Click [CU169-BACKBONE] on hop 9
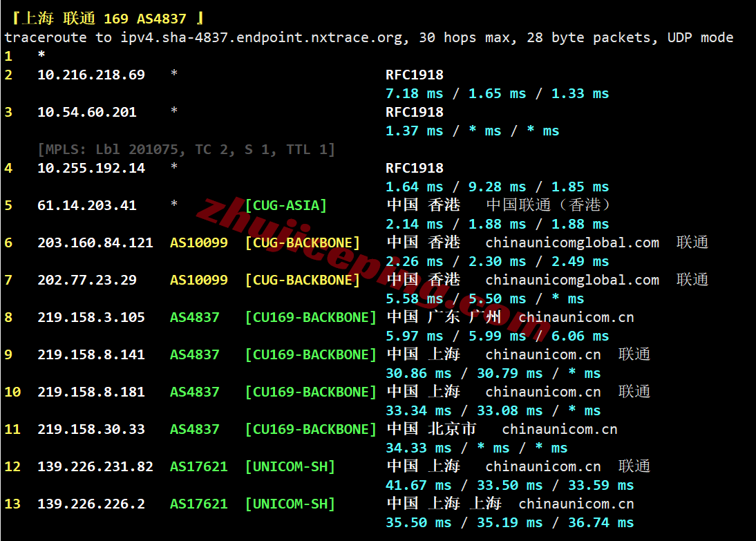 click(x=310, y=355)
